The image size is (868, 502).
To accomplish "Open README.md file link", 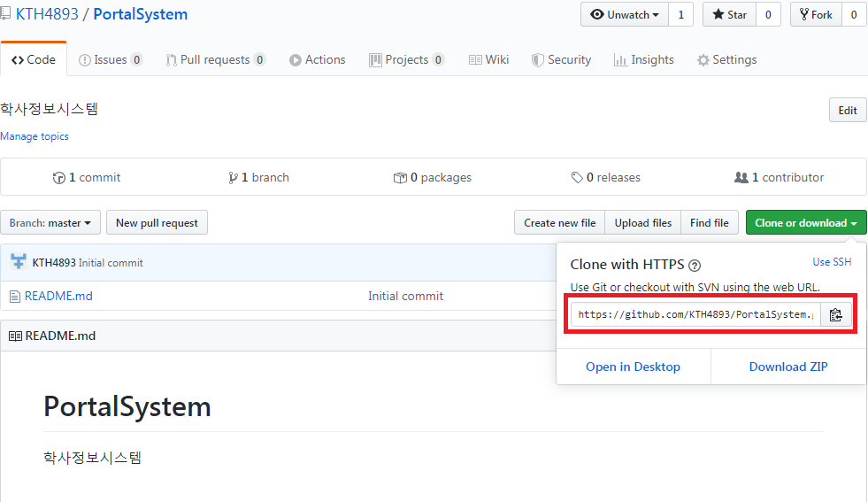I will pos(58,297).
